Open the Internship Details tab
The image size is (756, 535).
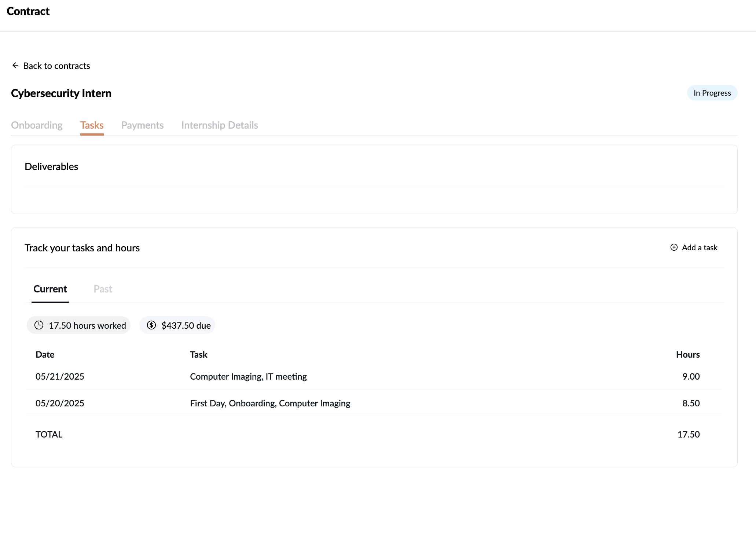pyautogui.click(x=220, y=125)
